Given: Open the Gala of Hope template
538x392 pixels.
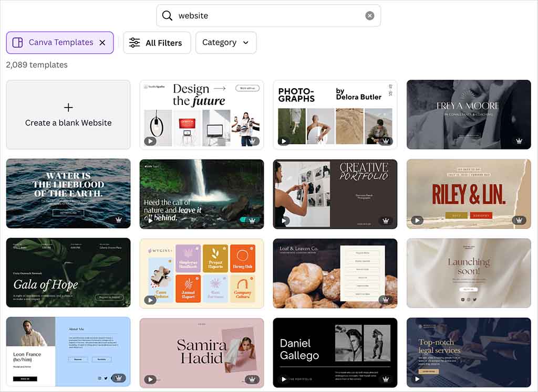Looking at the screenshot, I should (x=68, y=272).
